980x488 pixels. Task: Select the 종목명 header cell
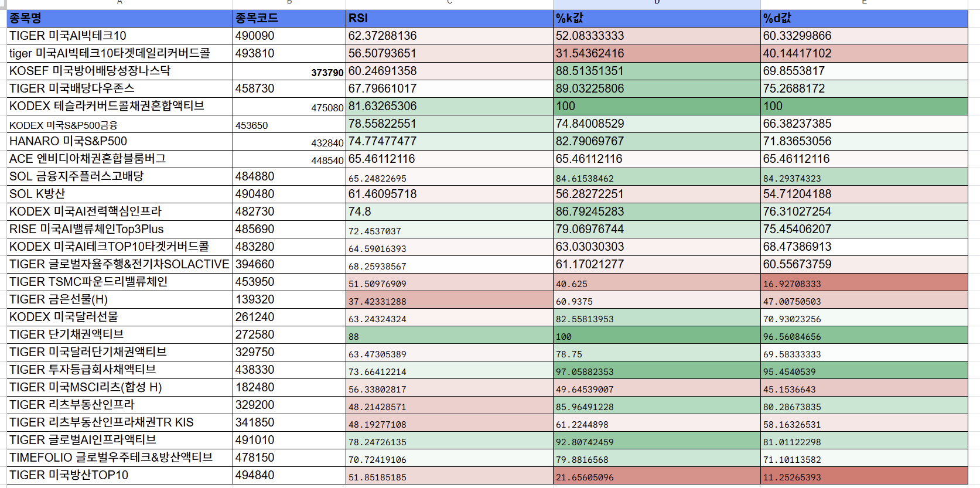(x=119, y=18)
